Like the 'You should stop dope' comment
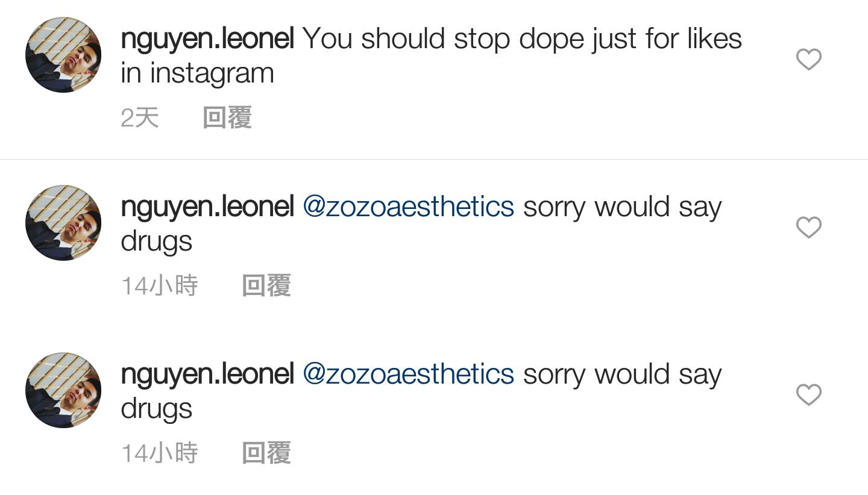868x495 pixels. point(808,59)
